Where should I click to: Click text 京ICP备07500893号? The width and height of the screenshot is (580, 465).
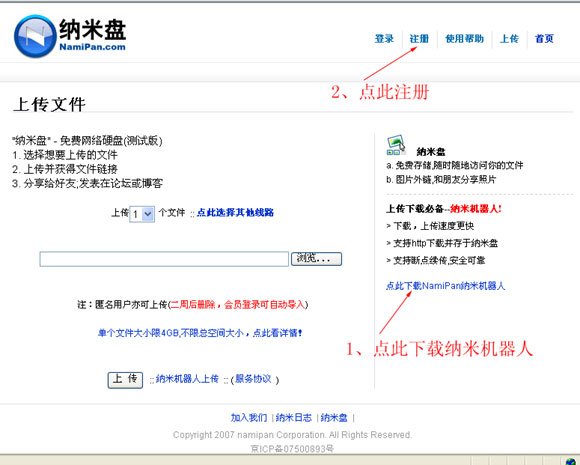pos(292,449)
